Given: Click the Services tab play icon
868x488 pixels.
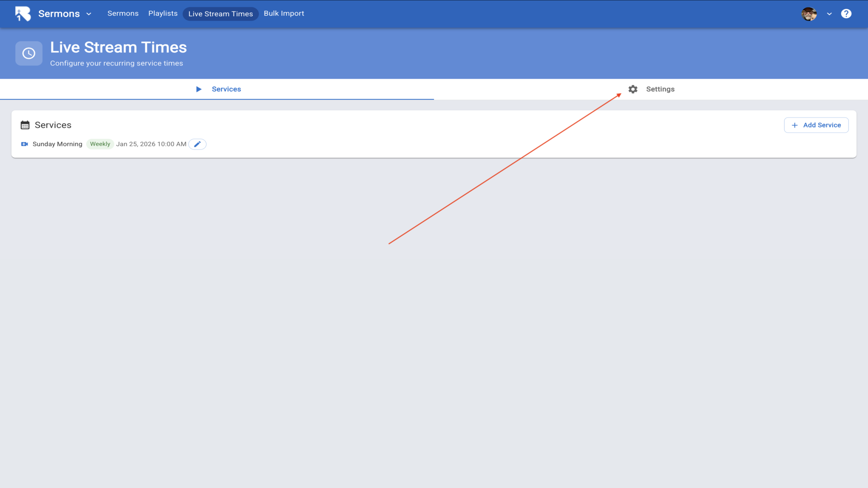Looking at the screenshot, I should click(x=198, y=89).
